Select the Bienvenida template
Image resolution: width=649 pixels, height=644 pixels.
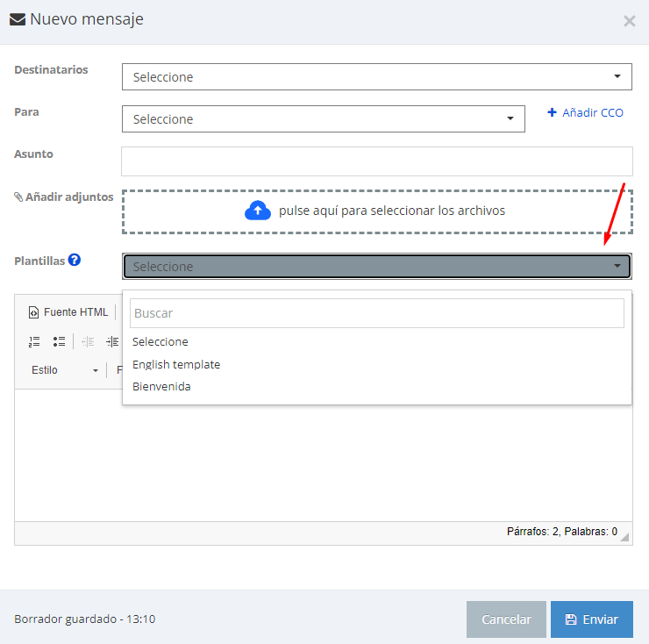pyautogui.click(x=161, y=386)
